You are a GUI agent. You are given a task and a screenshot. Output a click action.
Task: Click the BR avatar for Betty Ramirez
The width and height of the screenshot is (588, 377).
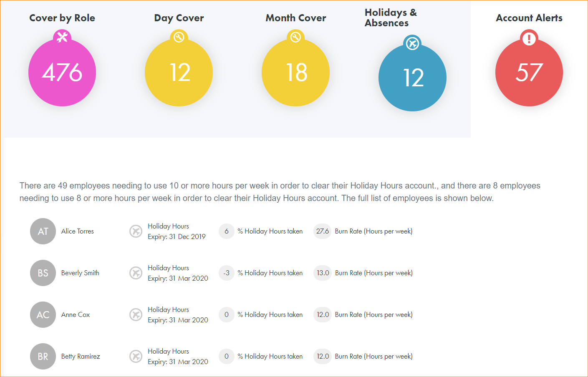(x=43, y=356)
